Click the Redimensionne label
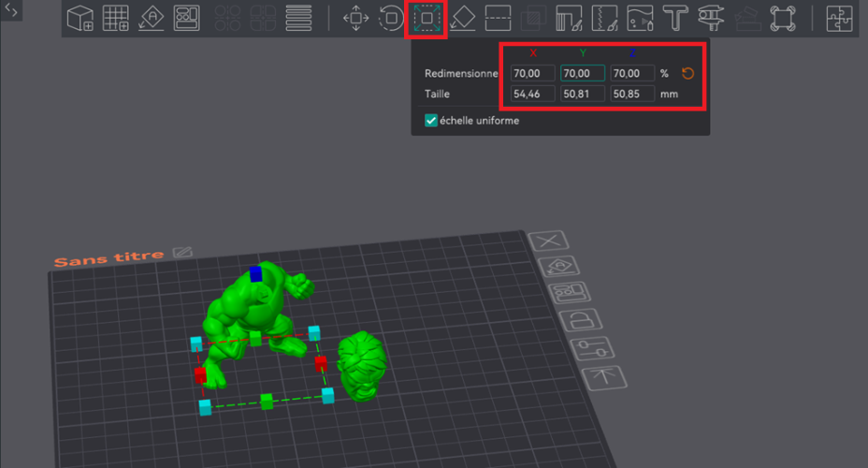The image size is (868, 468). (460, 73)
